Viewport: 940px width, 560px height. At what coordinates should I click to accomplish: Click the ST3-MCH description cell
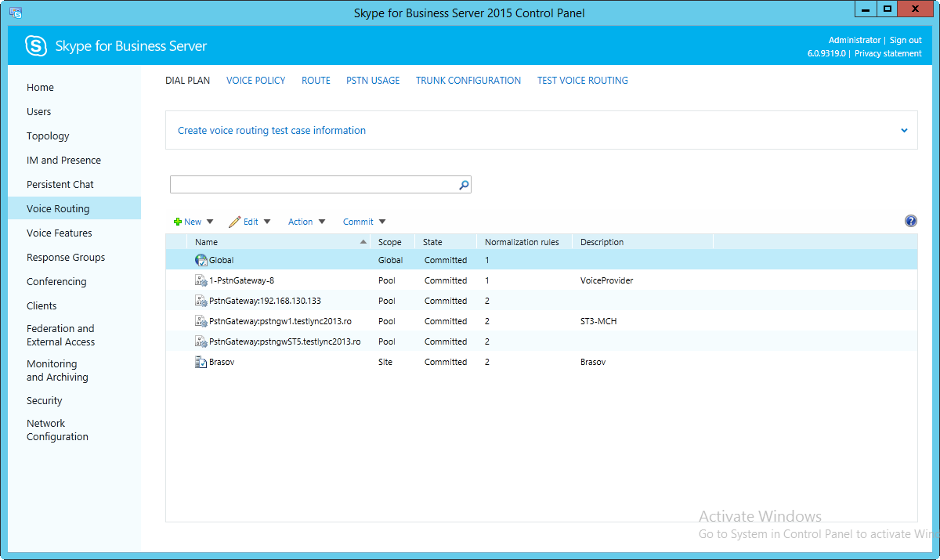[x=598, y=321]
